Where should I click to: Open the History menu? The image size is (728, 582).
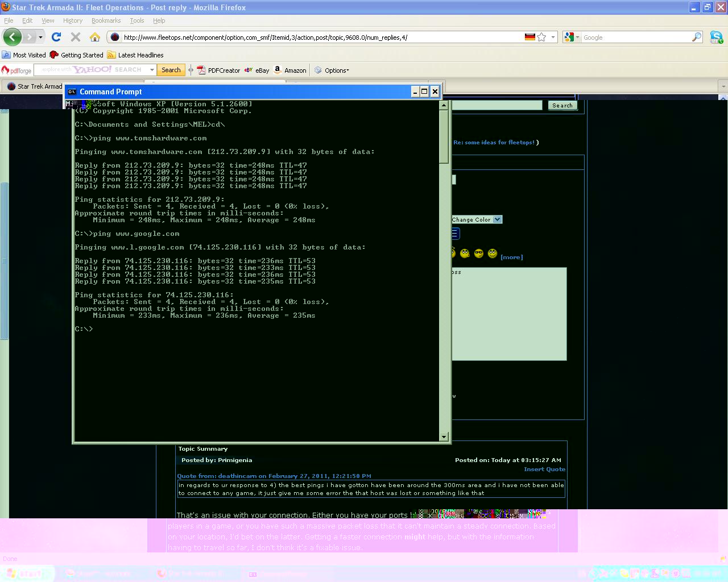point(73,20)
